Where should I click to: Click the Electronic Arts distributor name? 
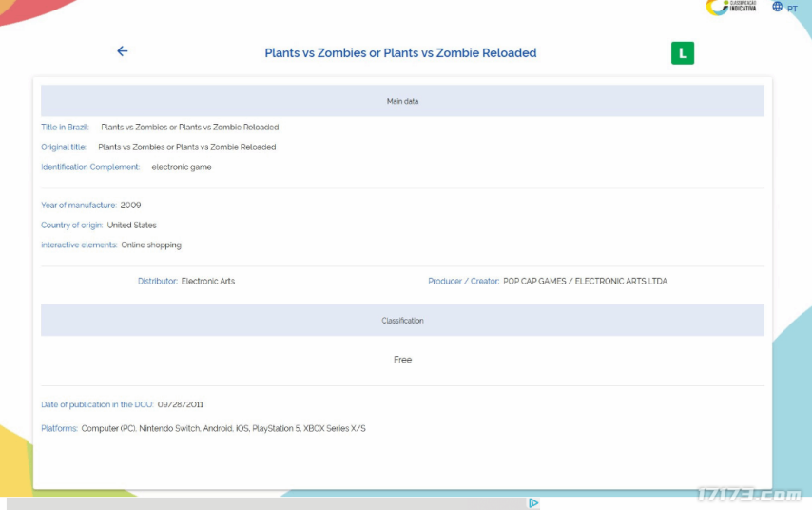point(208,282)
